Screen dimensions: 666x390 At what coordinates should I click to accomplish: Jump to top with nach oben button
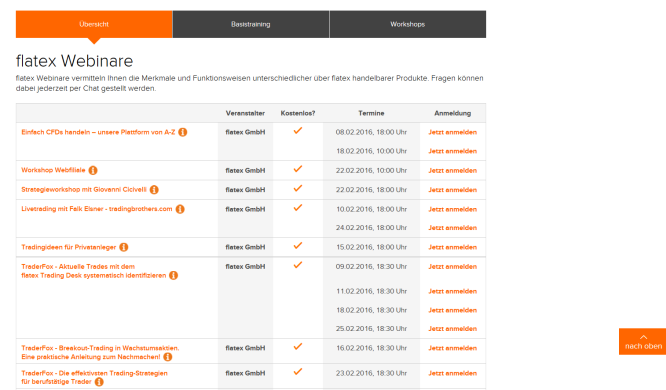pos(643,341)
